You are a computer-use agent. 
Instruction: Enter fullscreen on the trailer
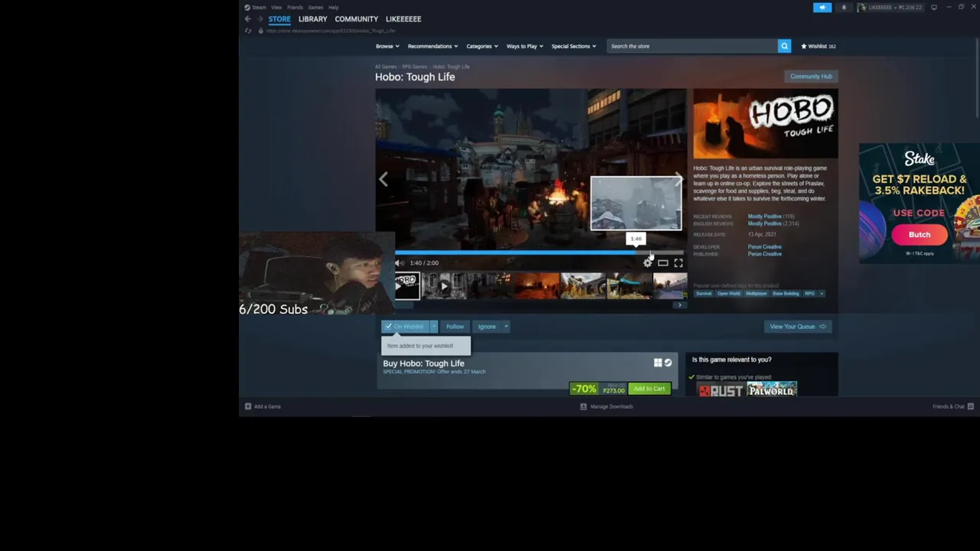[678, 263]
